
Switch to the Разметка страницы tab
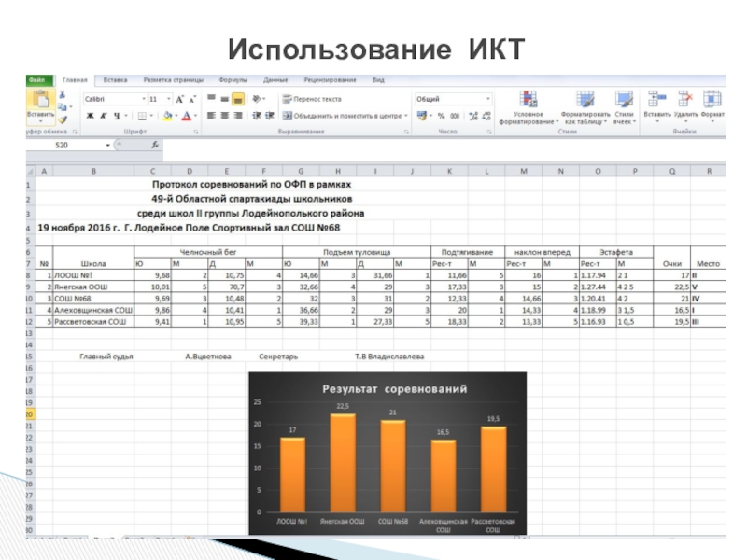tap(174, 80)
